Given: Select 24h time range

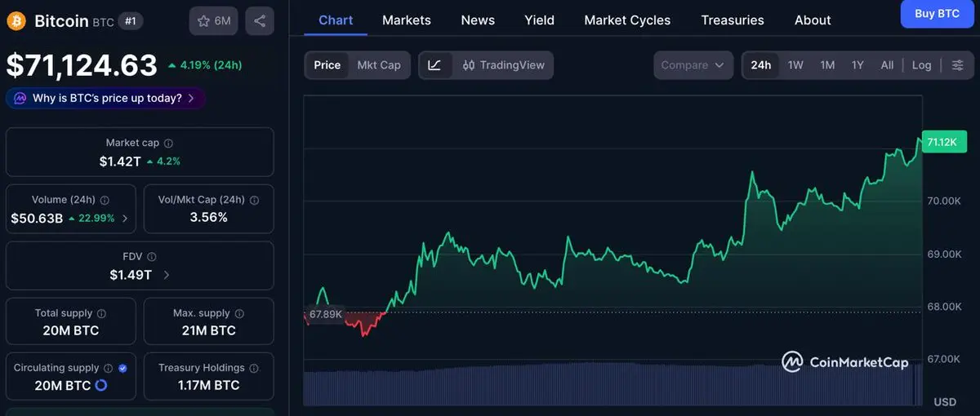Looking at the screenshot, I should [x=761, y=65].
